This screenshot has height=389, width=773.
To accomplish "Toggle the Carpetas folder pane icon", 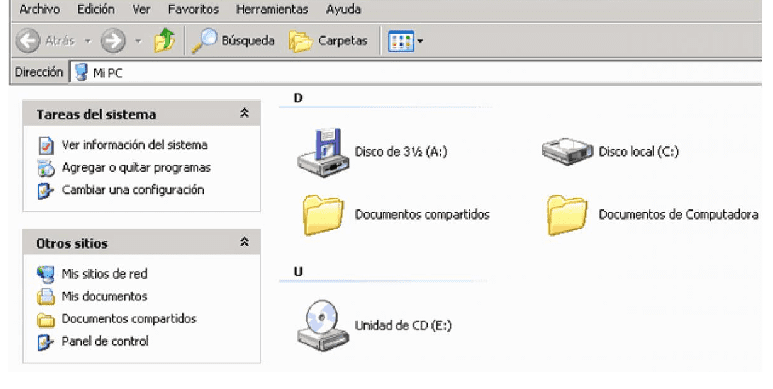I will [x=300, y=41].
